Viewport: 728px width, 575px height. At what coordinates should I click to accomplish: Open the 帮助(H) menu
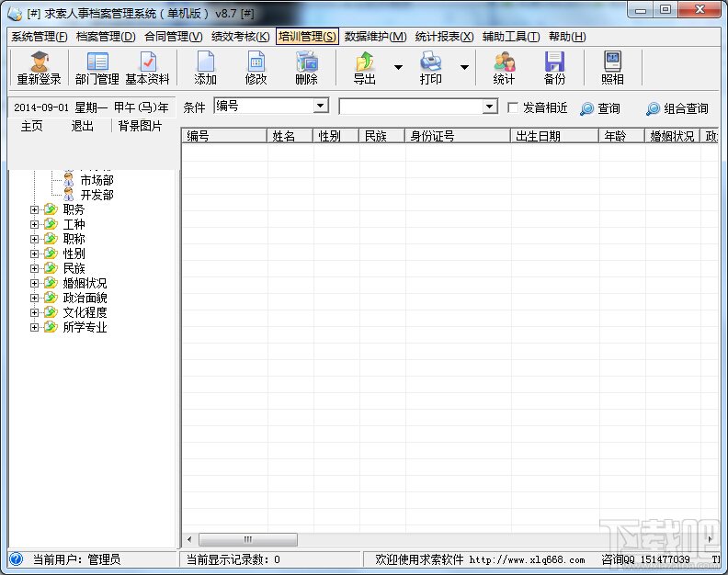[567, 37]
